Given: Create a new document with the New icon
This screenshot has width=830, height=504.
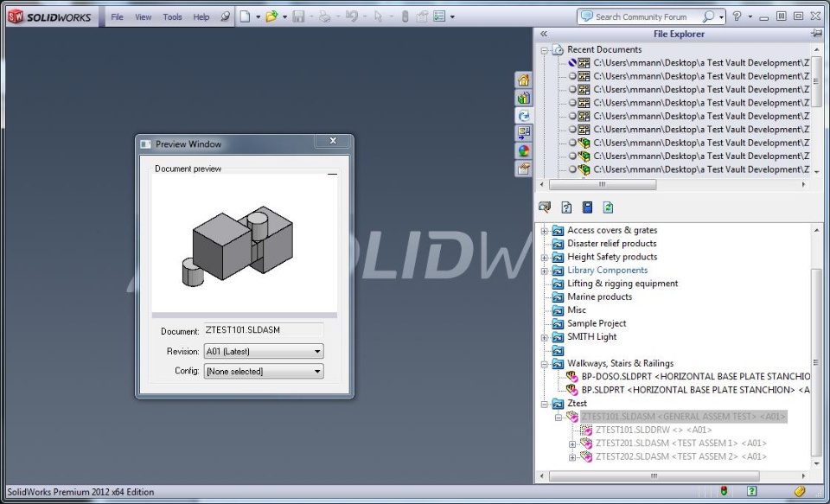Looking at the screenshot, I should tap(245, 17).
